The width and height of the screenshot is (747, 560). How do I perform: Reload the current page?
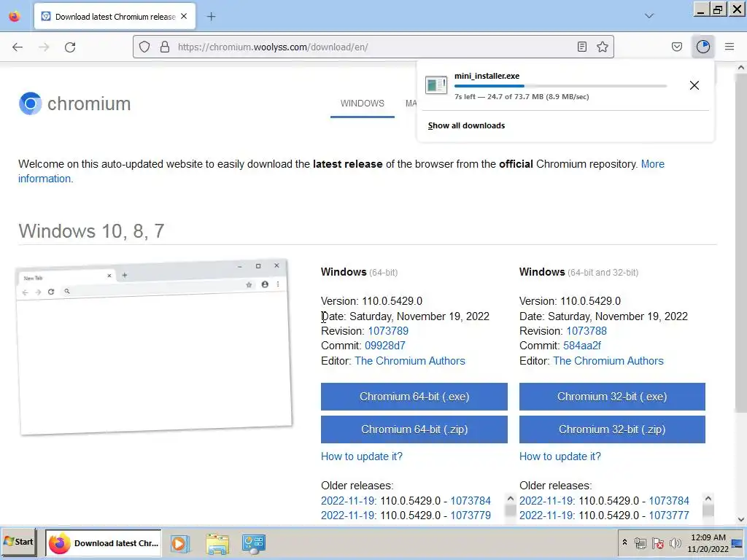(70, 47)
